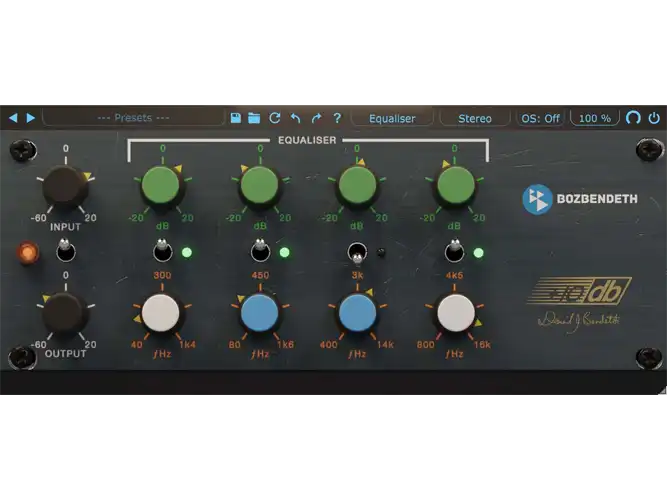667x500 pixels.
Task: Click the orange indicator lamp
Action: [x=28, y=252]
